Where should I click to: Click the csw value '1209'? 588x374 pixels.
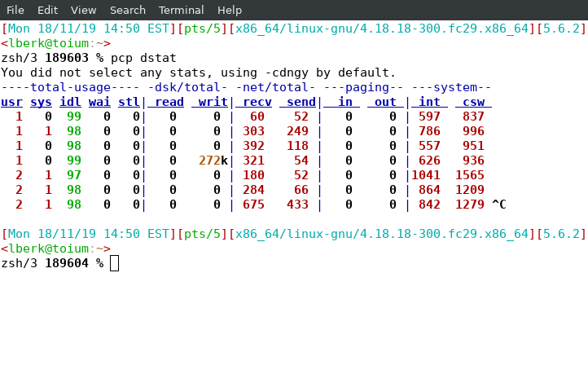pyautogui.click(x=469, y=190)
